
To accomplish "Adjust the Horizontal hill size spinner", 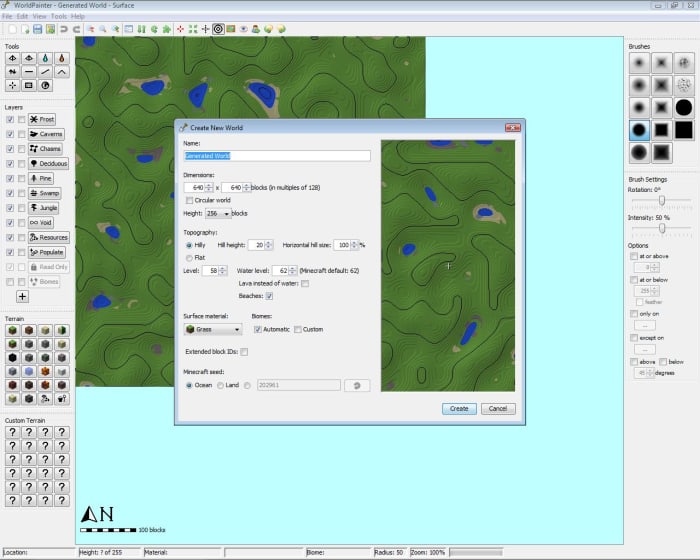I will tap(354, 245).
